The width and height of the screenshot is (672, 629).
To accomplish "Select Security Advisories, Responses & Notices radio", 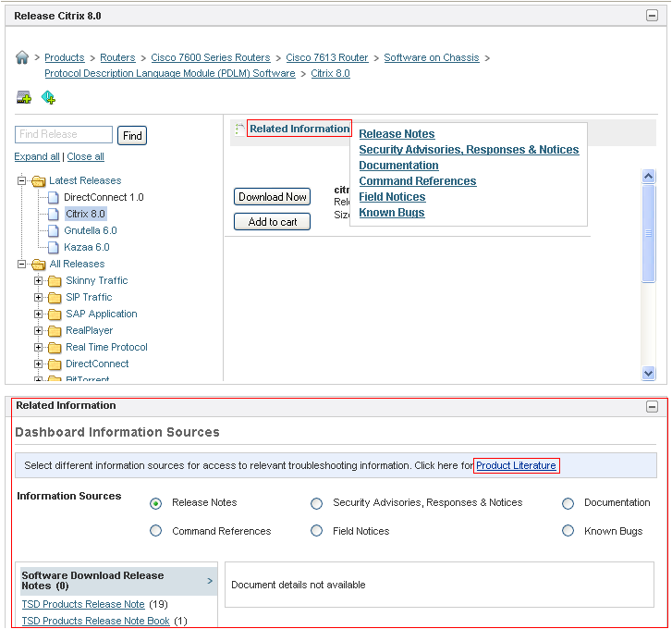I will (316, 503).
